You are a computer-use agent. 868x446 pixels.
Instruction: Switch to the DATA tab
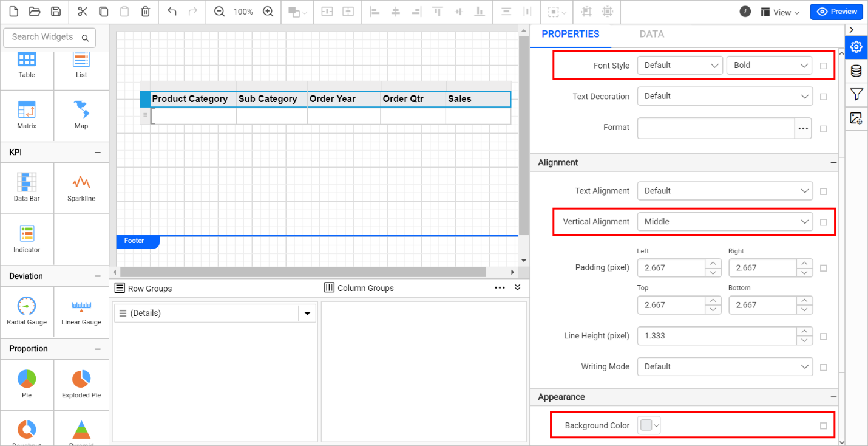[x=651, y=34]
